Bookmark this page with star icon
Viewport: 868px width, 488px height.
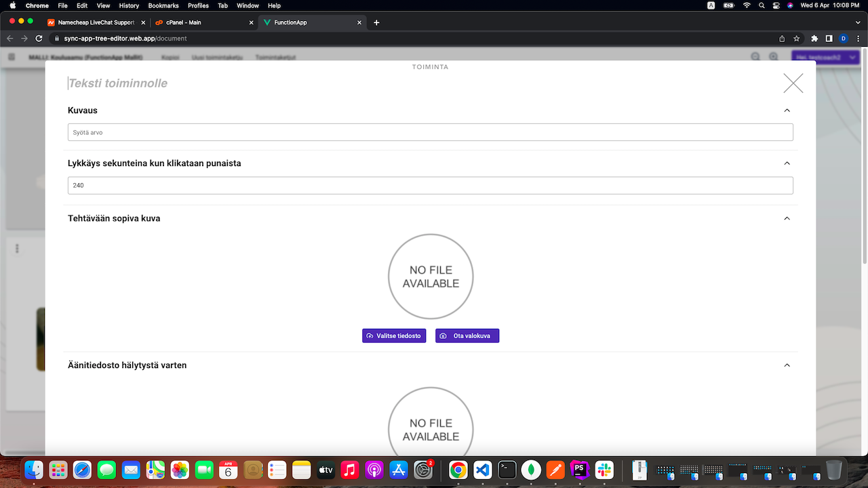click(x=797, y=39)
